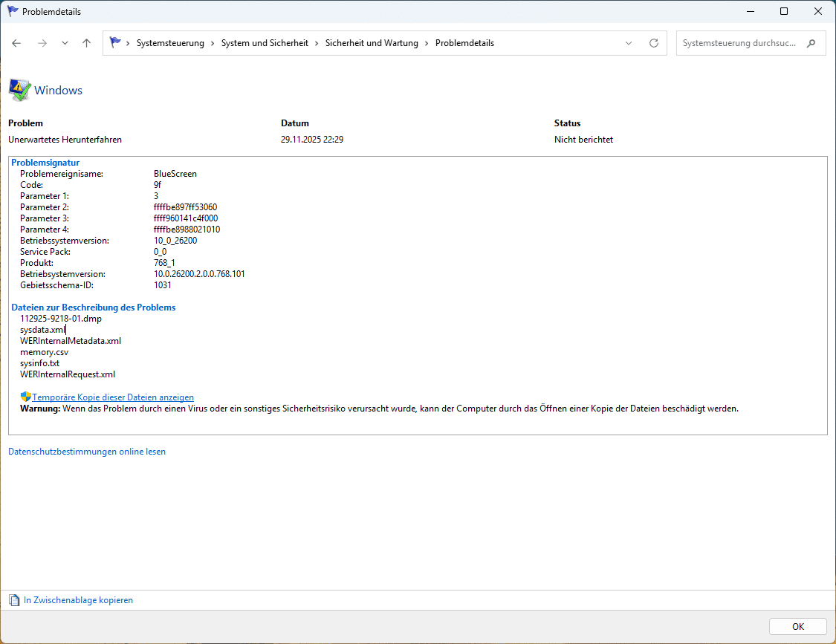Expand chevron after System und Sicherheit
Viewport: 836px width, 644px height.
pos(317,43)
